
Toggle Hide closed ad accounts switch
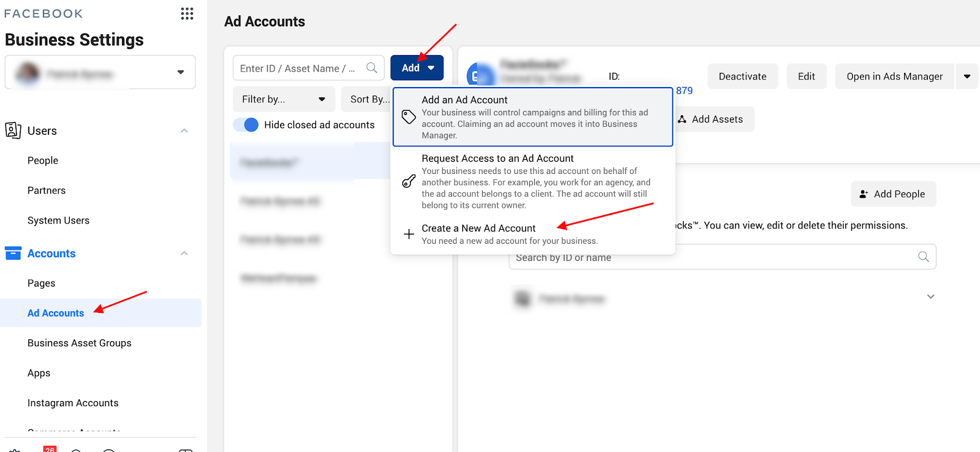point(246,125)
